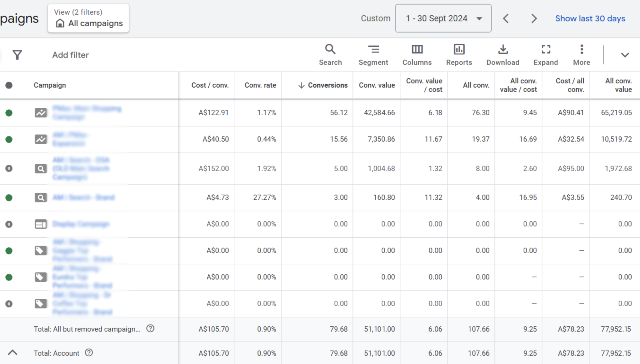This screenshot has height=364, width=640.
Task: Click the 42,584.66 conversion value cell
Action: 379,113
